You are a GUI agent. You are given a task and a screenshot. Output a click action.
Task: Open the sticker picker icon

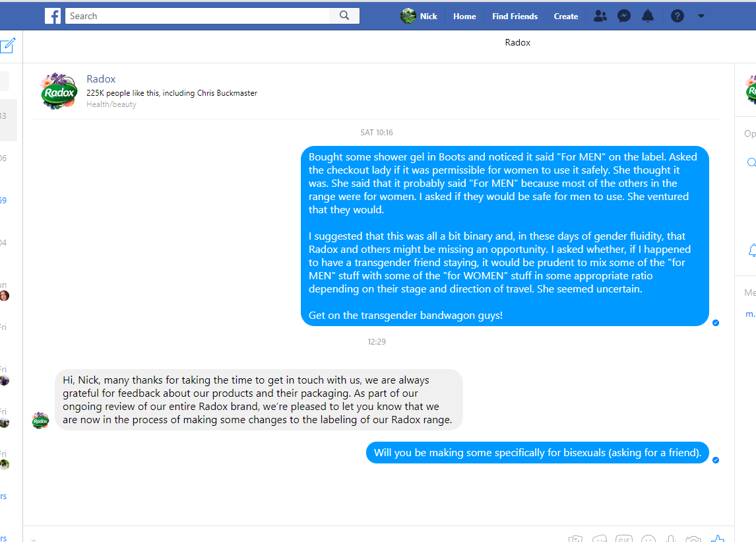[599, 539]
